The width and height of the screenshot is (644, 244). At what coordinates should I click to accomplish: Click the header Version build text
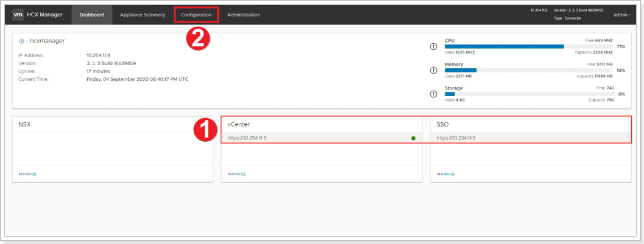579,10
